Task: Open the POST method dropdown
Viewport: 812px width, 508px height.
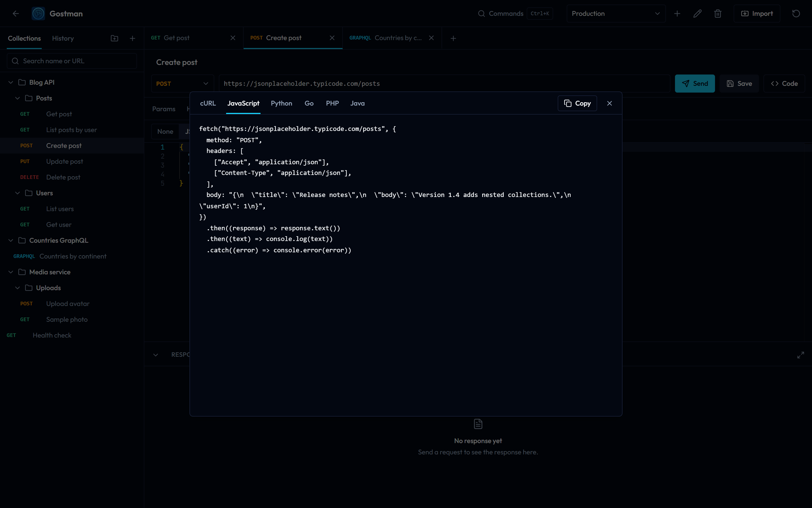Action: coord(182,83)
